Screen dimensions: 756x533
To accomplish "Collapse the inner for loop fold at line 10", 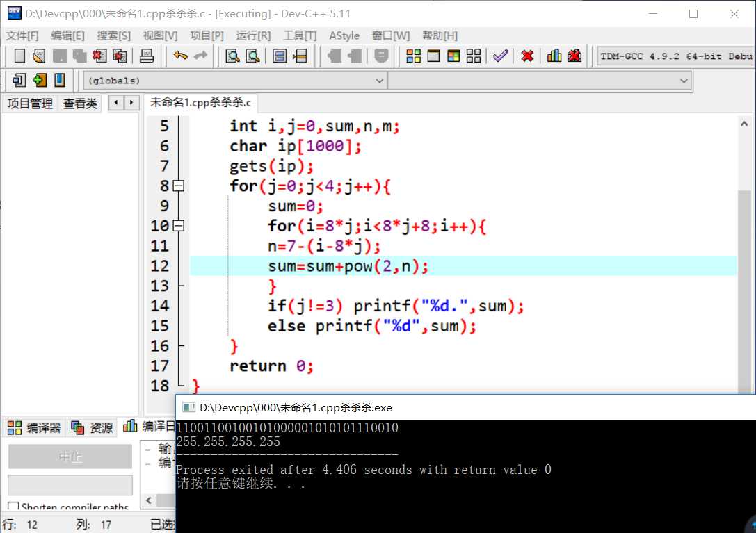I will click(178, 226).
